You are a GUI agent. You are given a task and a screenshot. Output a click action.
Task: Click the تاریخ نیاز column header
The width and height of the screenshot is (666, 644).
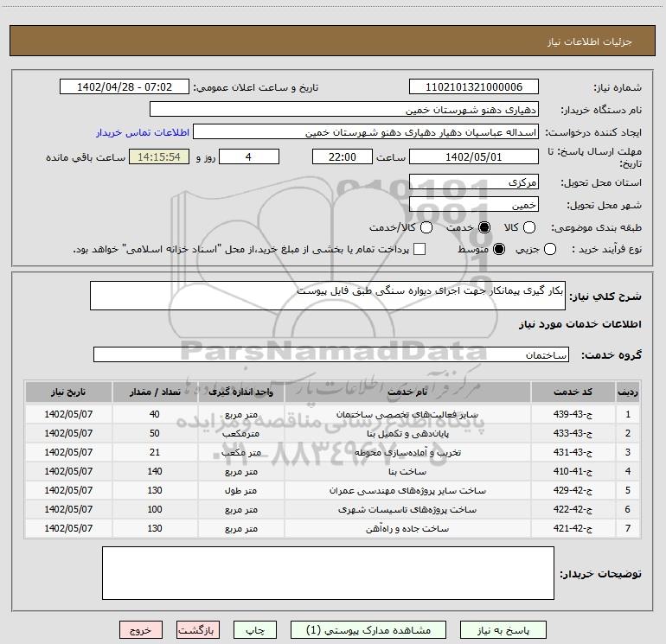pos(68,392)
